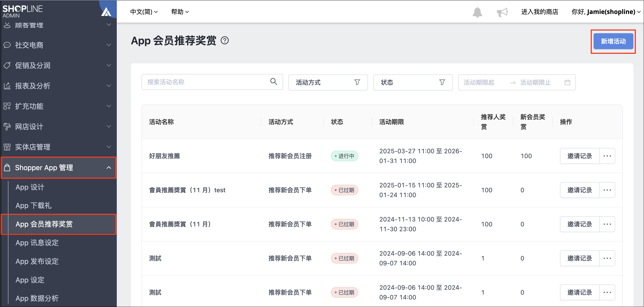
Task: Open App 设定 in sidebar
Action: (x=30, y=280)
